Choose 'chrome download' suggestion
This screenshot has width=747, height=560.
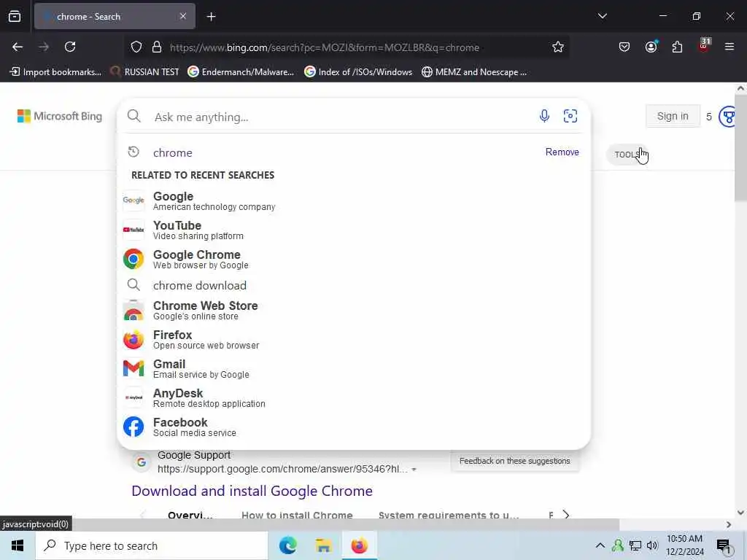click(354, 285)
